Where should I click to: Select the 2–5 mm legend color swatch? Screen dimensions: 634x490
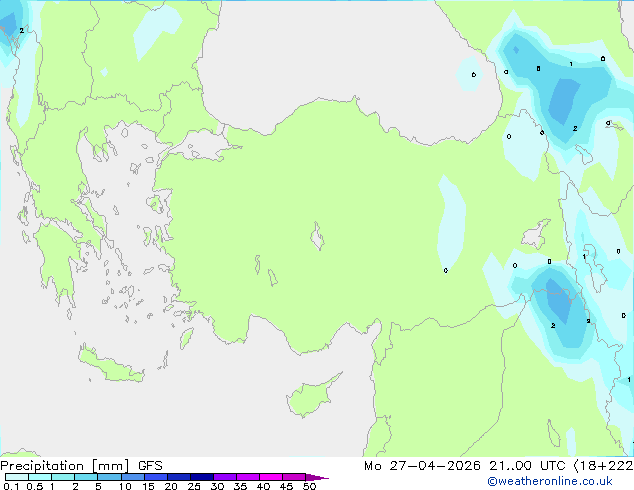click(x=86, y=477)
